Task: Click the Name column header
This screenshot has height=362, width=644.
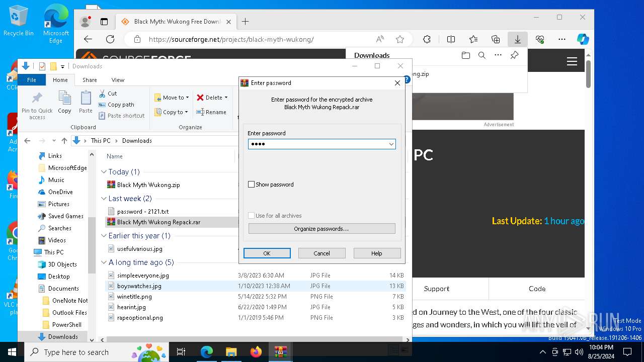Action: [115, 156]
